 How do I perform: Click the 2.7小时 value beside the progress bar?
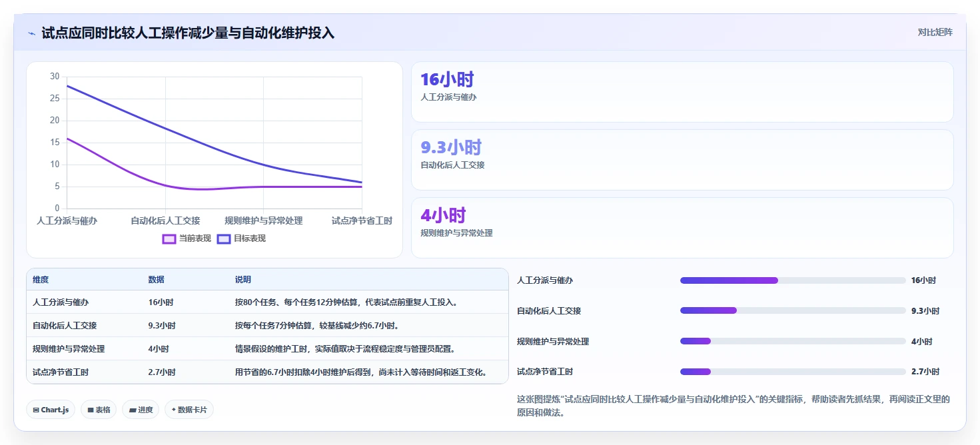pyautogui.click(x=925, y=372)
